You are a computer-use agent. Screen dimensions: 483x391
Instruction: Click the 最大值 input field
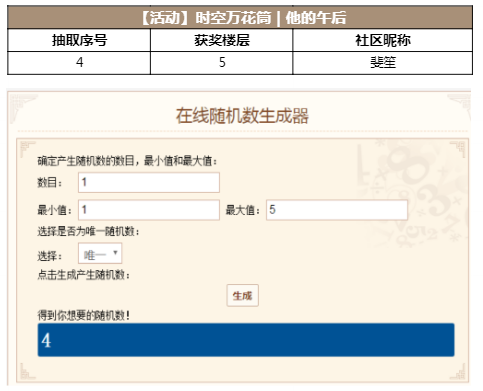[337, 210]
